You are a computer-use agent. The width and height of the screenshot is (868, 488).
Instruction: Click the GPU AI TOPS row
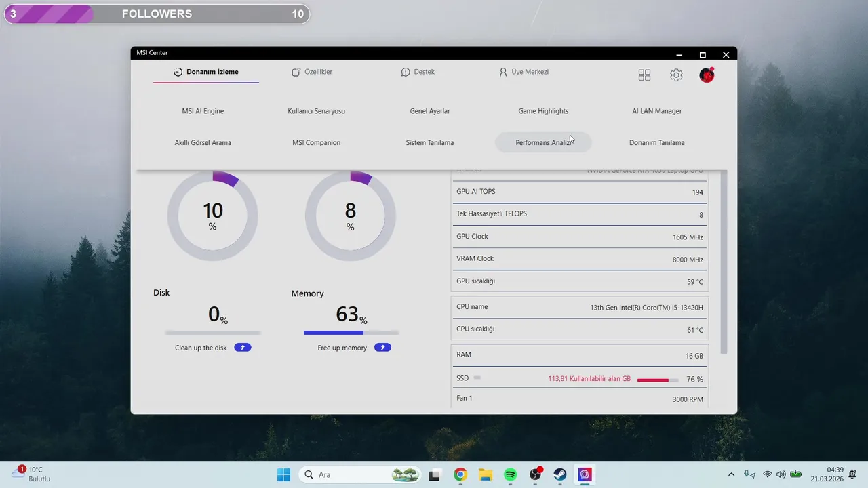click(x=580, y=192)
